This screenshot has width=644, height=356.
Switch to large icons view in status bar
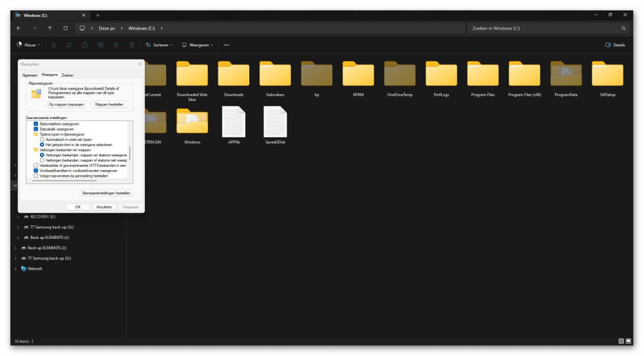point(629,341)
